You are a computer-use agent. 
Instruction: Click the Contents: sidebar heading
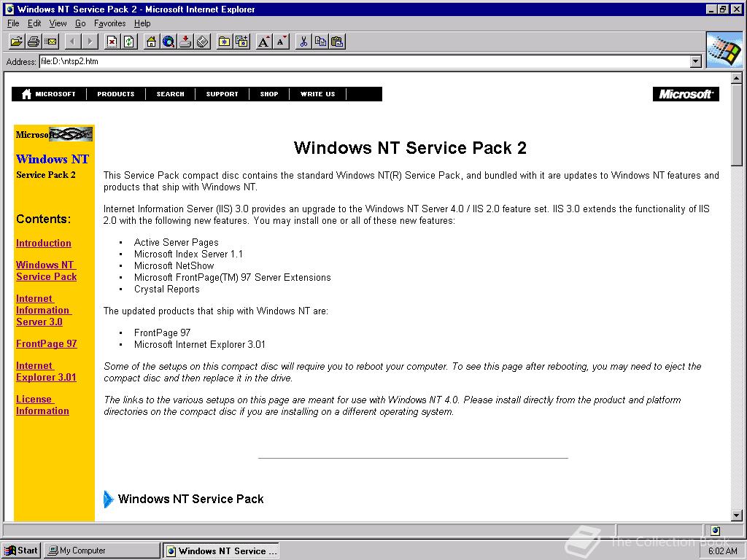(x=43, y=219)
